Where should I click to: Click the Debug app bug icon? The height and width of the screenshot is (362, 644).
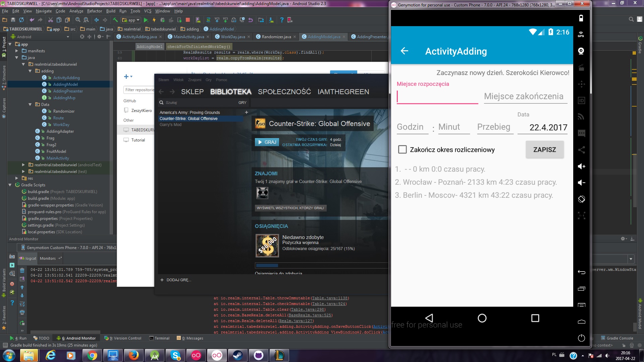pos(162,20)
